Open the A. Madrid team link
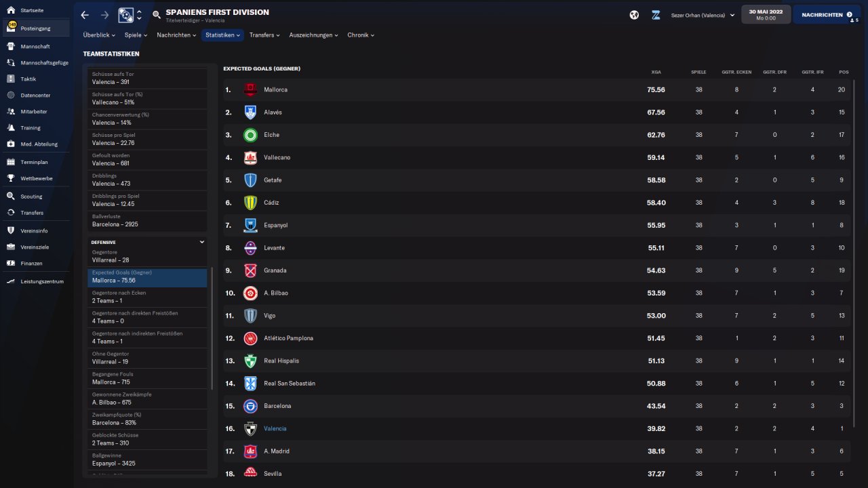 coord(277,451)
